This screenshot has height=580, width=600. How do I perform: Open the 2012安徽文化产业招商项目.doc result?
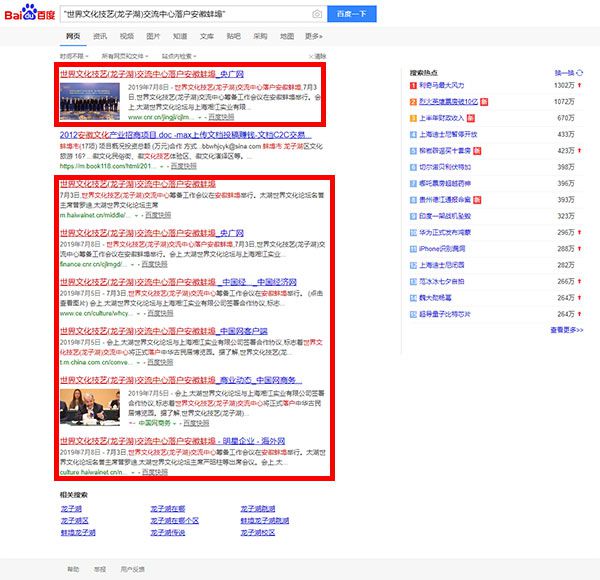click(186, 135)
